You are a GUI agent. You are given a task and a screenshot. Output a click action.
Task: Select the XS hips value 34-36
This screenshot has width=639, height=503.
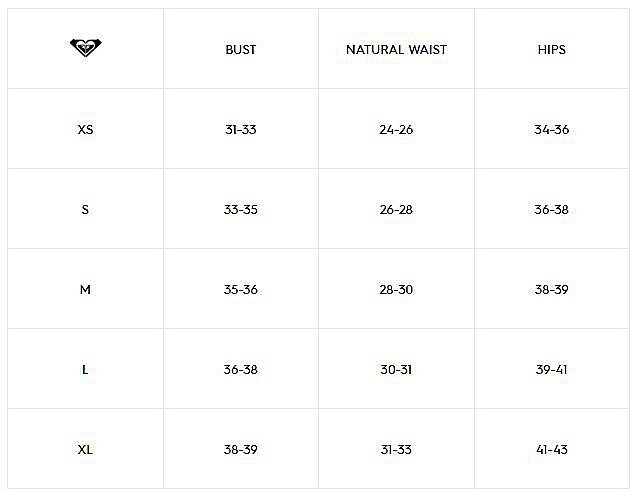pos(551,130)
